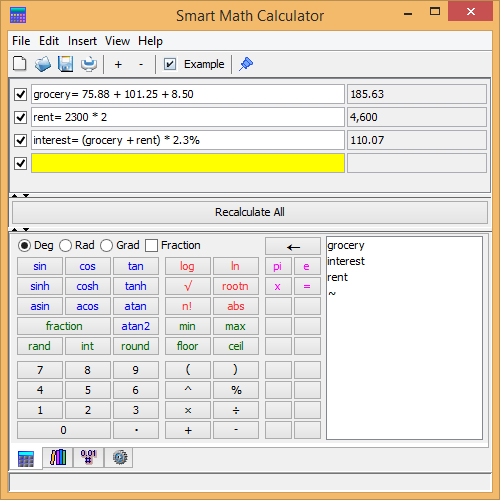
Task: Click the number 7 key
Action: 40,370
